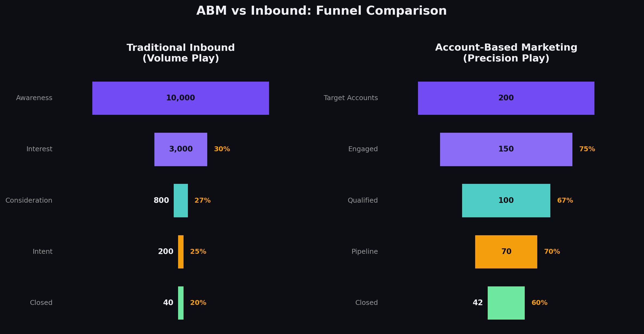Click the Target Accounts bar showing 200
Screen dimensions: 644x334
tap(506, 98)
